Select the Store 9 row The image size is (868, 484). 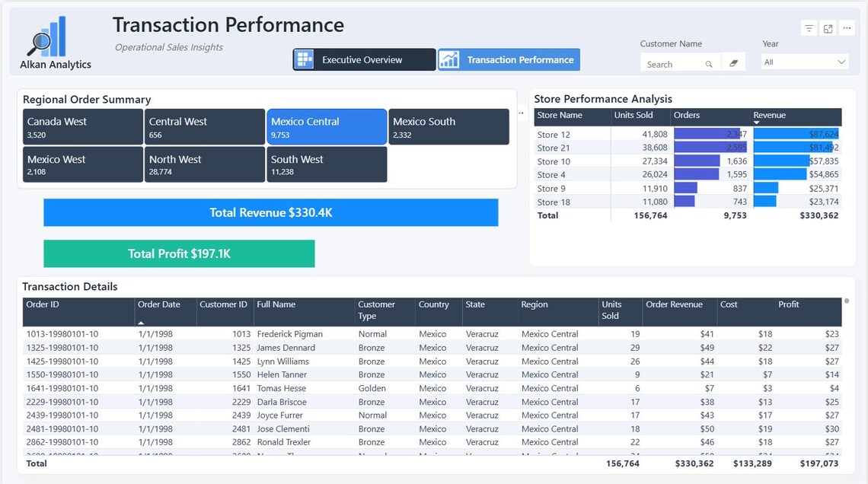coord(688,188)
